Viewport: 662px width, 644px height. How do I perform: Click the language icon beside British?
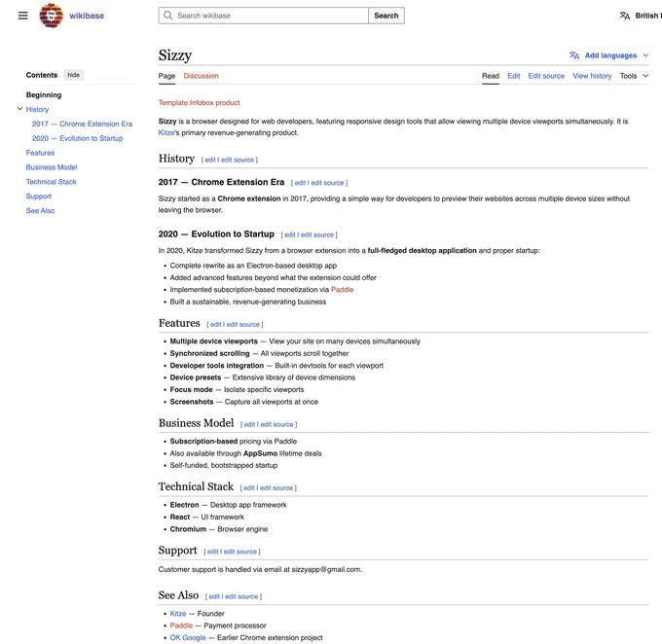point(624,16)
